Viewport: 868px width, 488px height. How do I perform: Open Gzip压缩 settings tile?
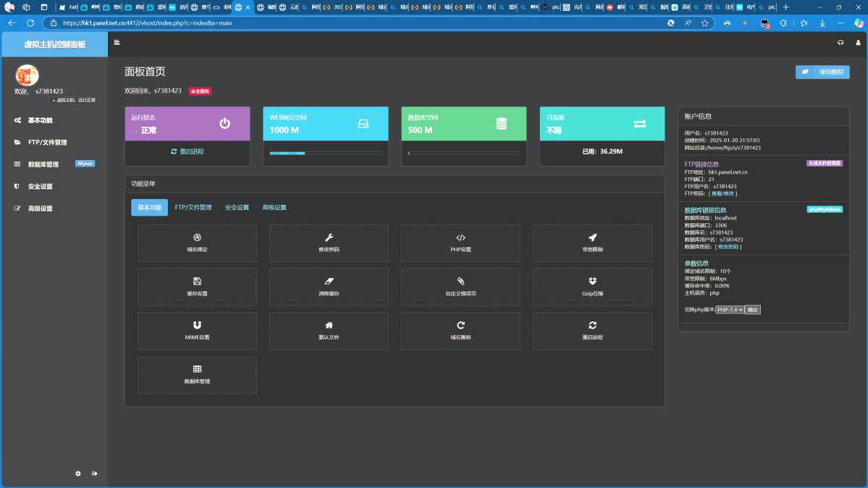(592, 287)
